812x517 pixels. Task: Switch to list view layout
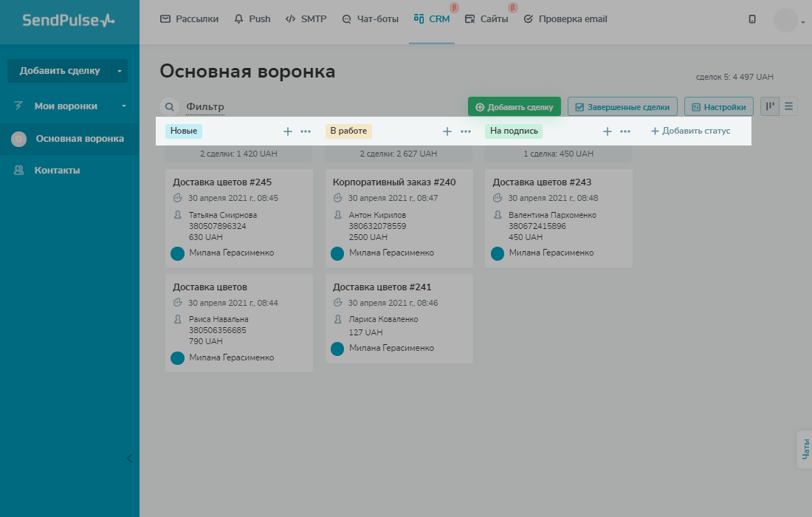coord(789,106)
